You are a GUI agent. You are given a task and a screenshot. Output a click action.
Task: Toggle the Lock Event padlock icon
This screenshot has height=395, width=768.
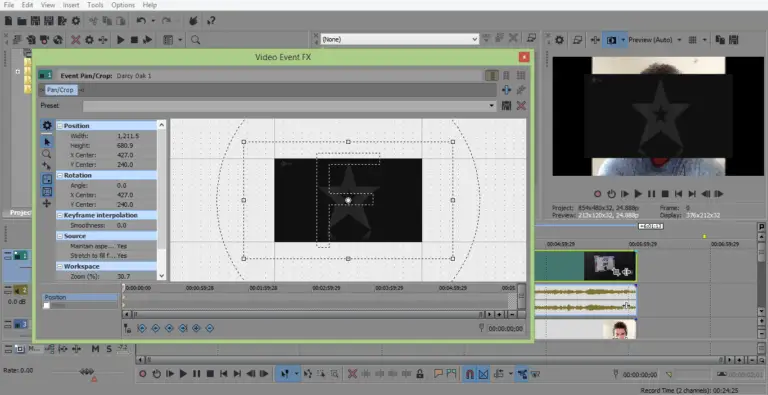pos(420,374)
